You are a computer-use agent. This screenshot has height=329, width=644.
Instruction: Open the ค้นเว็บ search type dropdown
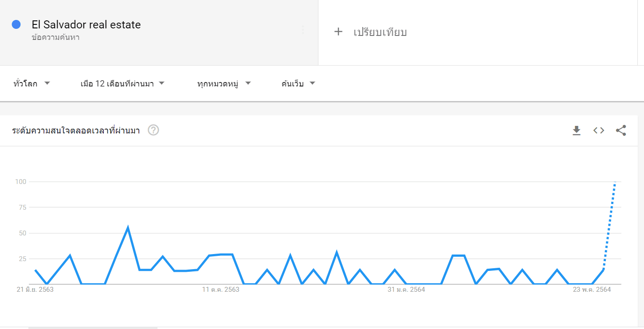[298, 83]
